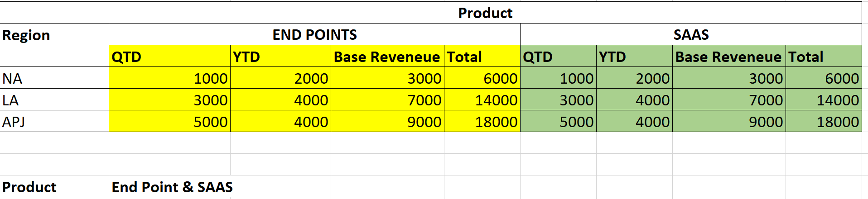Select the merged Product header cell
Image resolution: width=868 pixels, height=199 pixels.
(485, 13)
